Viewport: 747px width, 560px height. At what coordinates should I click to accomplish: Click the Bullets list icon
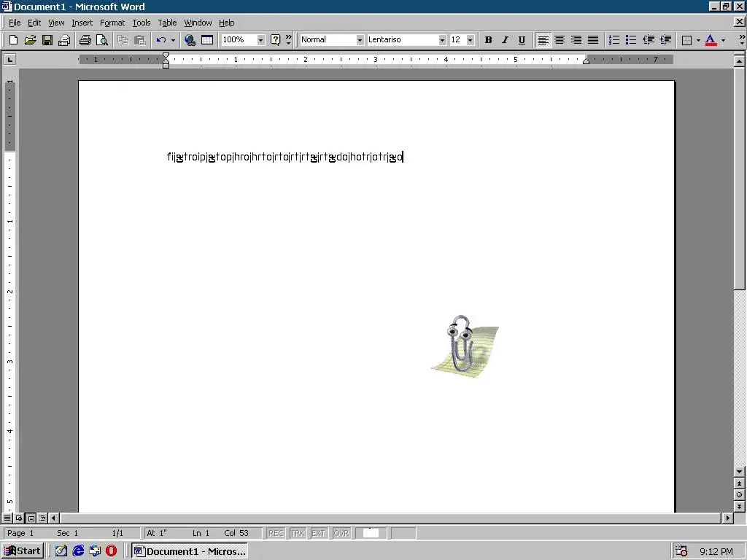click(631, 40)
